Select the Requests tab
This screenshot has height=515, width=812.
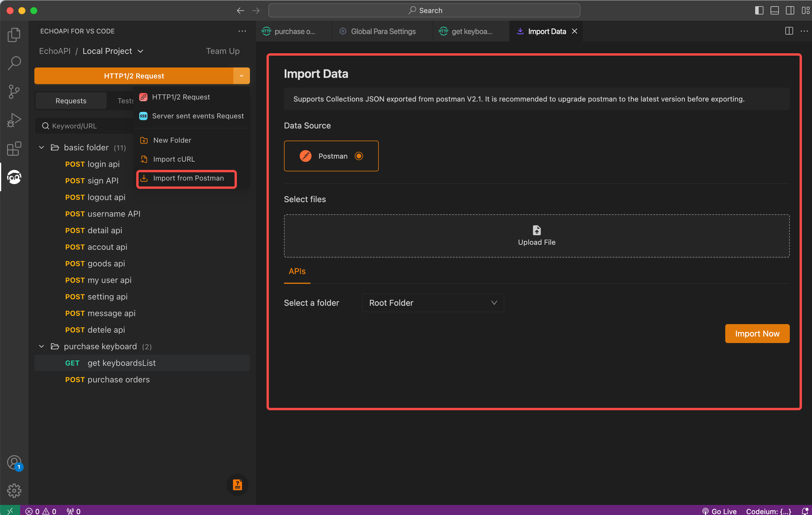point(71,101)
